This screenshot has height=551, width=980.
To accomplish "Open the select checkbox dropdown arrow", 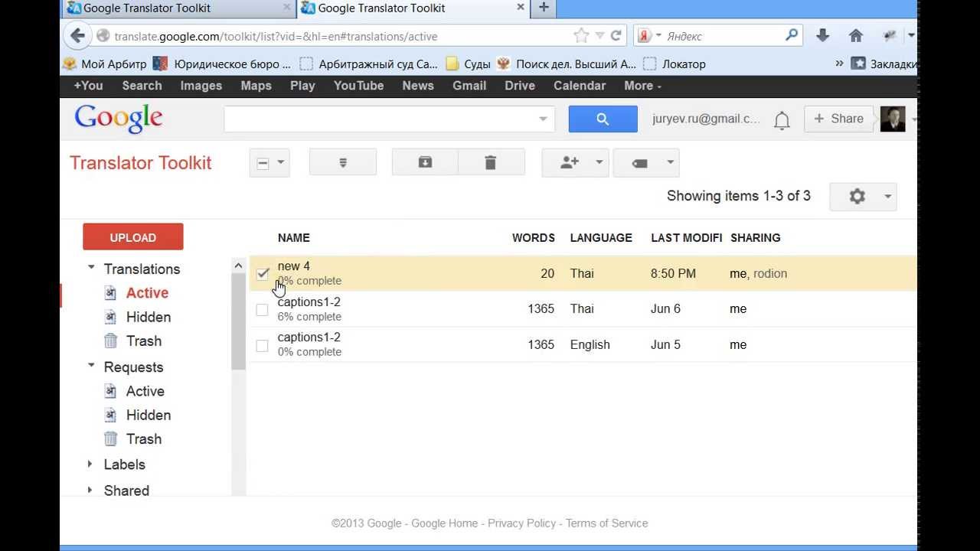I will [x=280, y=162].
